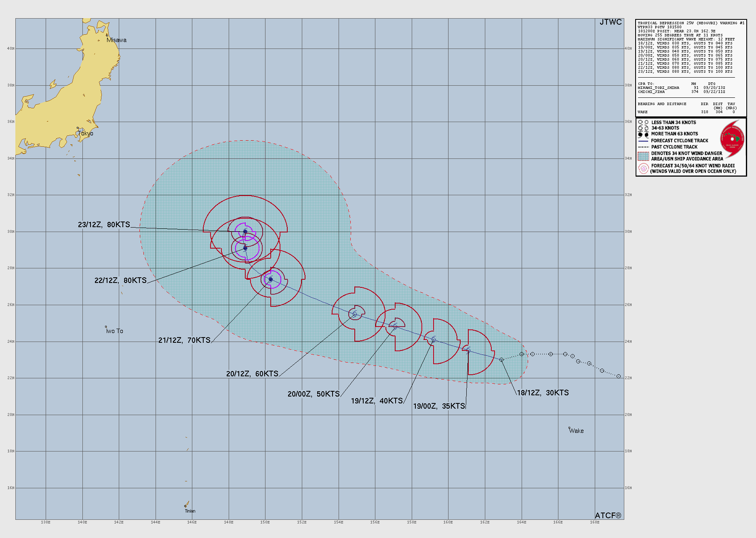Click the 34 knot danger area legend swatch

(x=643, y=156)
